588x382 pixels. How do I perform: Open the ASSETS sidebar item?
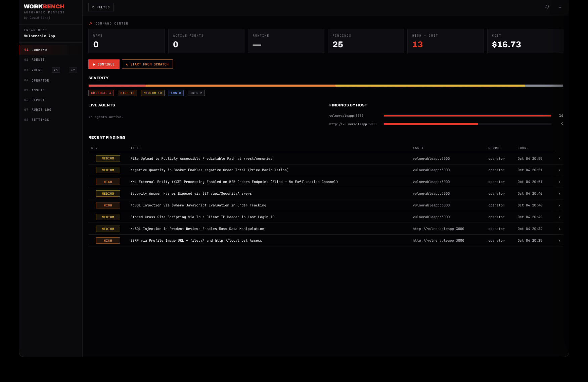point(50,90)
